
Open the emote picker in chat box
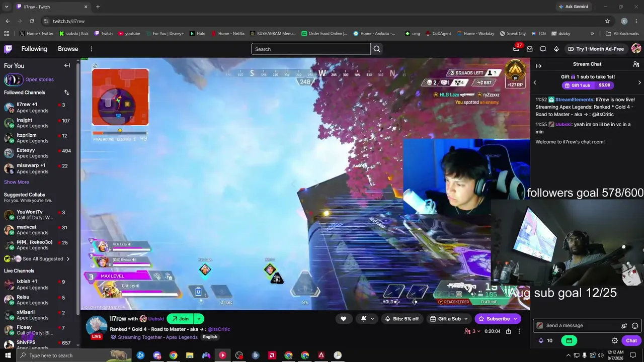point(635,325)
